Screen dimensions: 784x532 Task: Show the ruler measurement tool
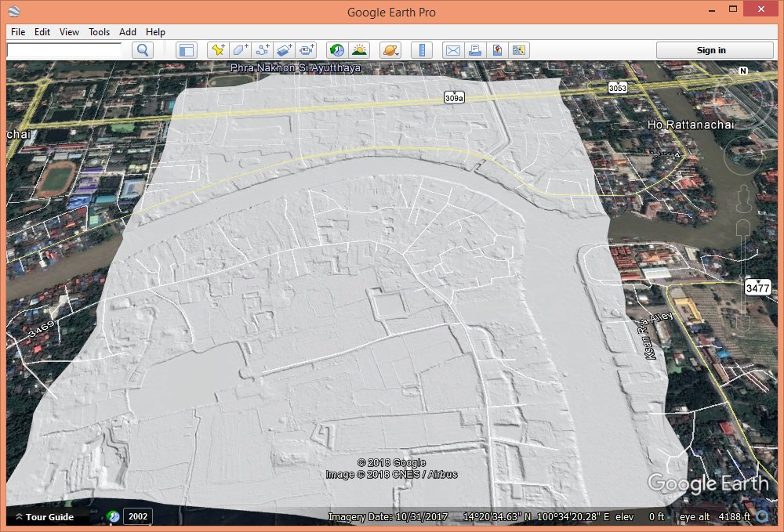422,50
